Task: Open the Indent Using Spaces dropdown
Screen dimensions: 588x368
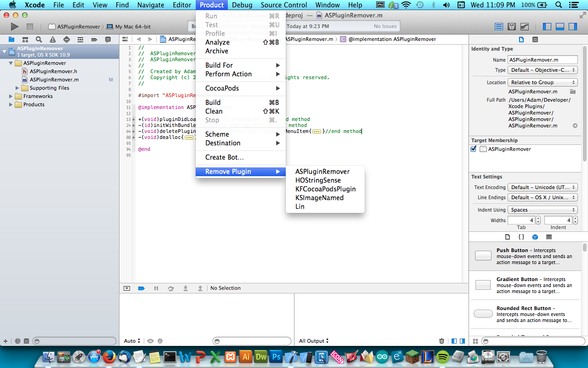Action: click(x=543, y=210)
